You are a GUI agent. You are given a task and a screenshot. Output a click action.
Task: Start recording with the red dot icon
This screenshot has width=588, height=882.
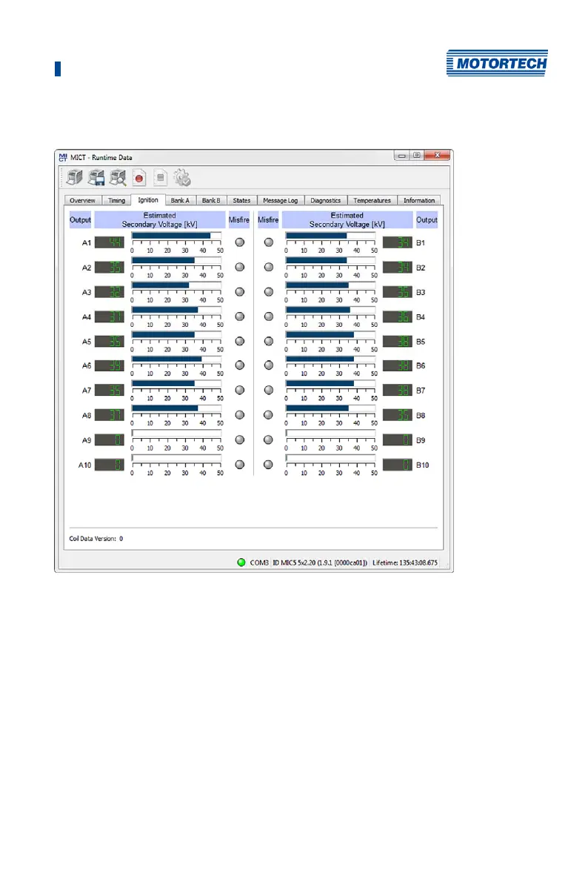pyautogui.click(x=139, y=179)
